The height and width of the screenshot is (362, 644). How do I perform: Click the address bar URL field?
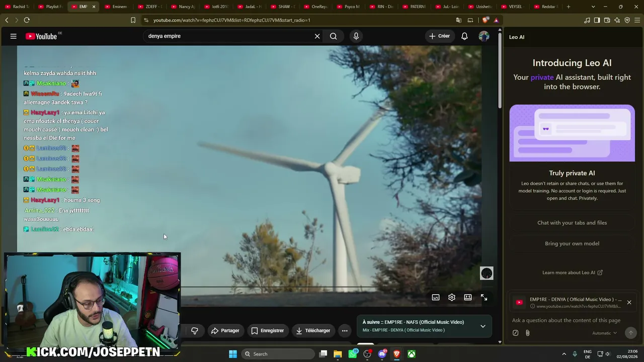[297, 20]
